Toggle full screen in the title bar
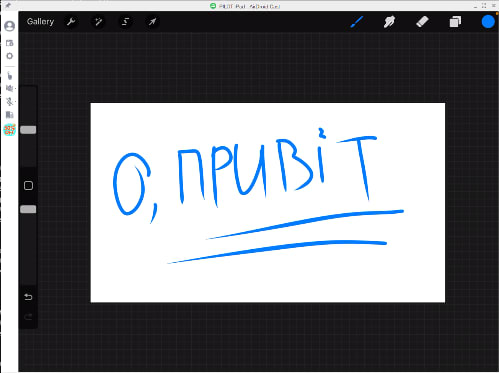 pos(484,6)
